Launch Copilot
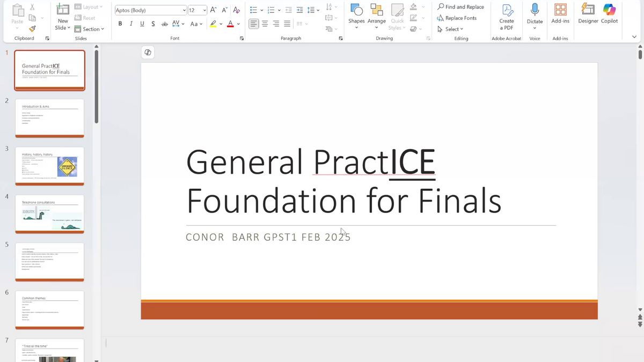This screenshot has height=362, width=644. (x=609, y=14)
